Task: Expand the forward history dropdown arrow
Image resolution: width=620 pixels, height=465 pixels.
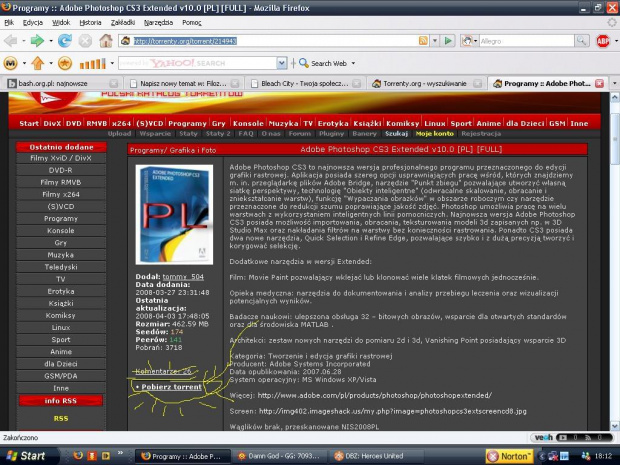Action: pyautogui.click(x=51, y=41)
